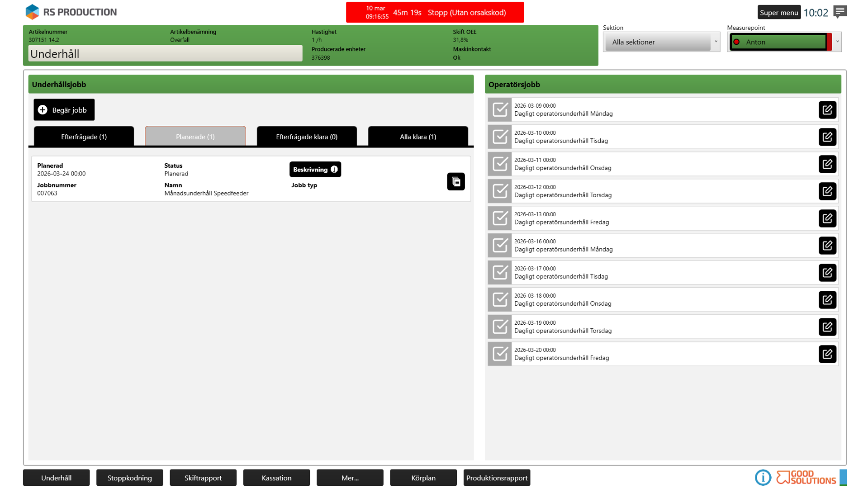Expand the Measurepoint Anton dropdown
Screen dimensions: 868x488
(837, 42)
